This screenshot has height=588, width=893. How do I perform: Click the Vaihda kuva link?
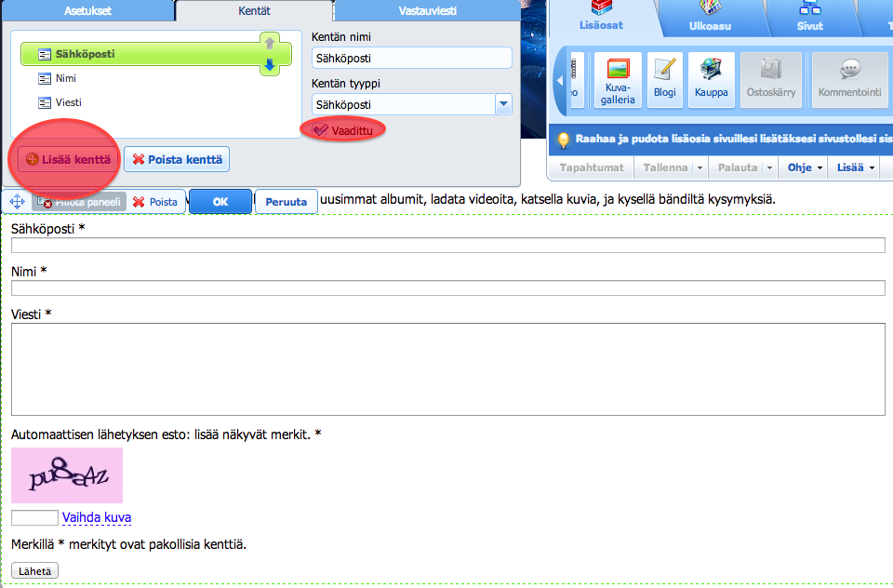point(97,517)
